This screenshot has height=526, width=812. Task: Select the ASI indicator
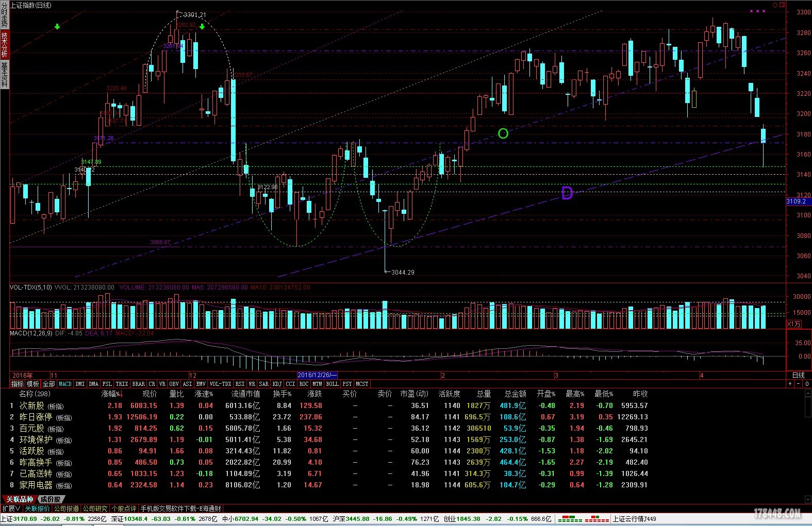188,384
